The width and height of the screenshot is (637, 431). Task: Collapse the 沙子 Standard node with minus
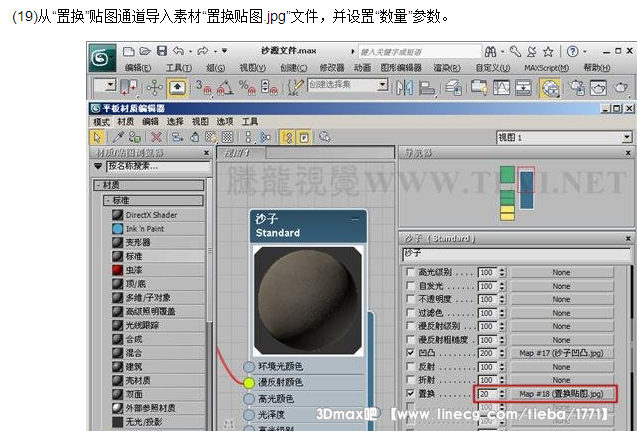tap(355, 219)
